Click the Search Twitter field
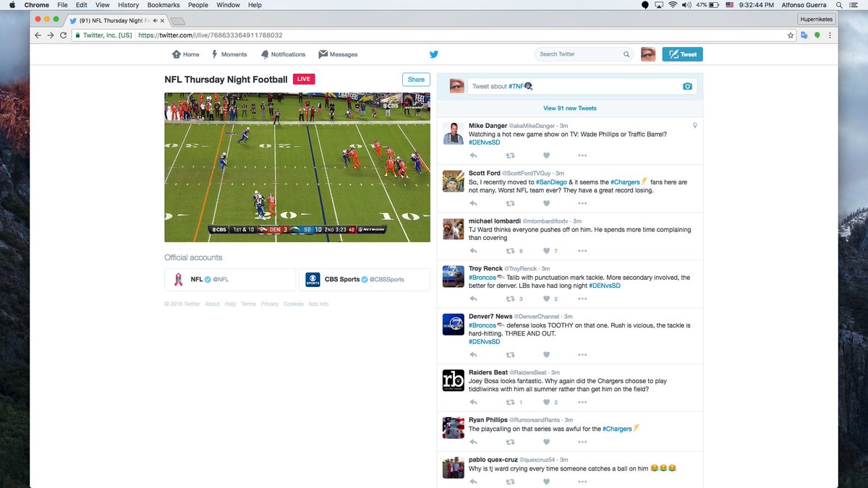The width and height of the screenshot is (868, 488). click(584, 54)
